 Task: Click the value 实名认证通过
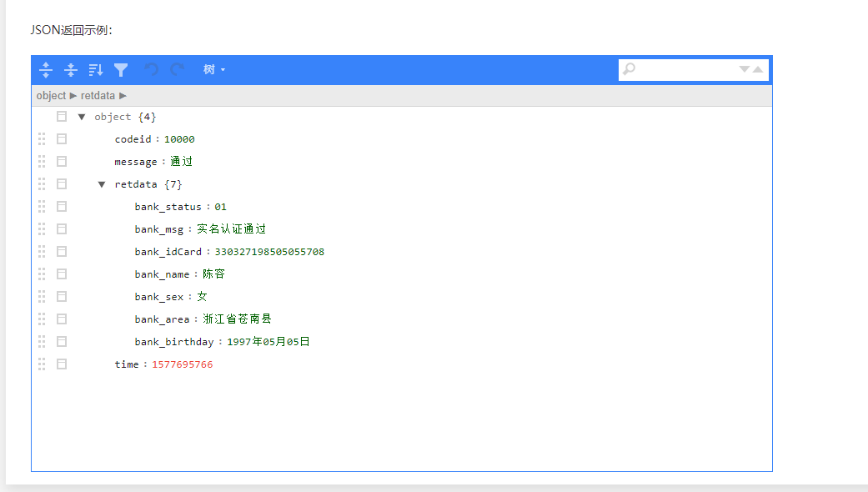pos(232,229)
